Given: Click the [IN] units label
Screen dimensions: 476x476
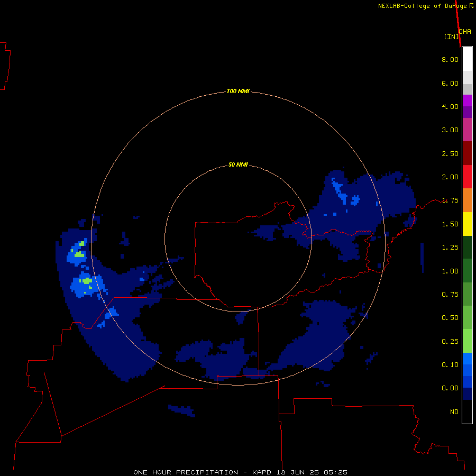Looking at the screenshot, I should point(452,36).
